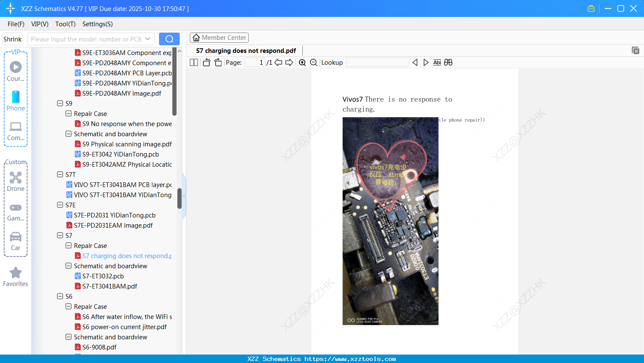
Task: Click the circuit board photo in the PDF
Action: pos(390,221)
